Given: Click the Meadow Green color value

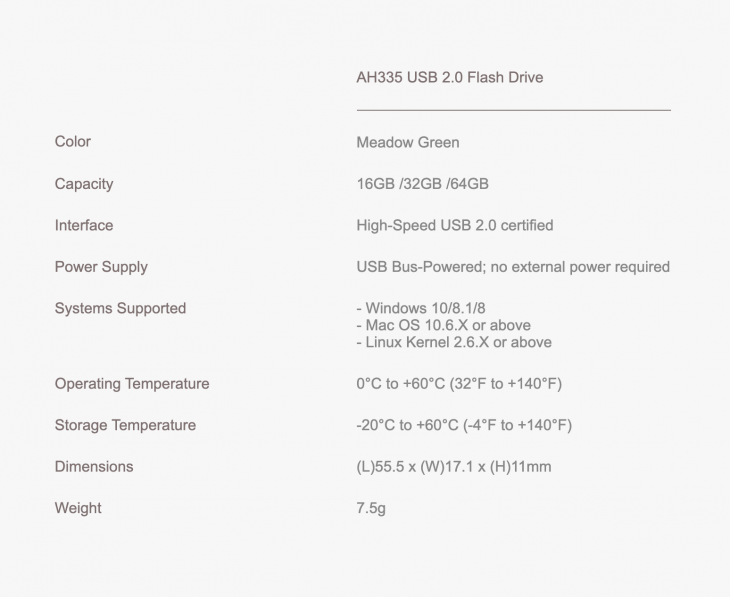Looking at the screenshot, I should coord(408,142).
